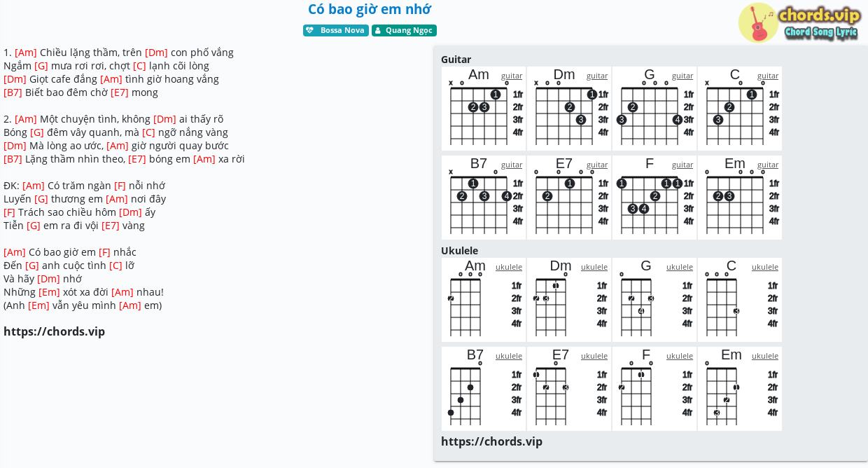Click the first [Am] chord in verse 1
Screen dimensions: 868x468
(x=26, y=53)
